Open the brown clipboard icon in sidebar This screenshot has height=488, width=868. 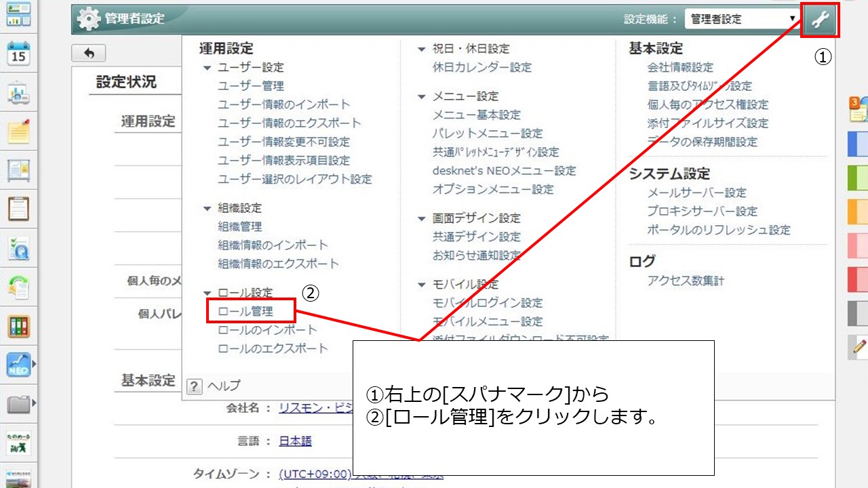click(18, 209)
